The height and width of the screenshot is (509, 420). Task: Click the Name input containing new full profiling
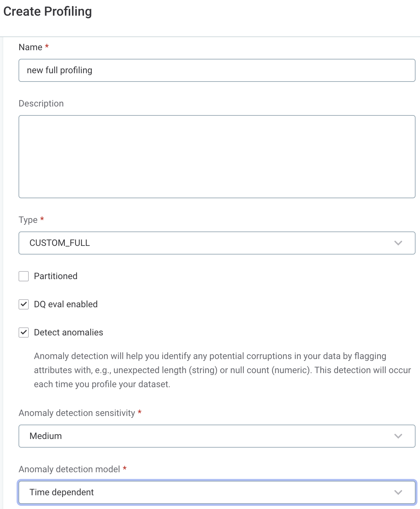pos(217,70)
